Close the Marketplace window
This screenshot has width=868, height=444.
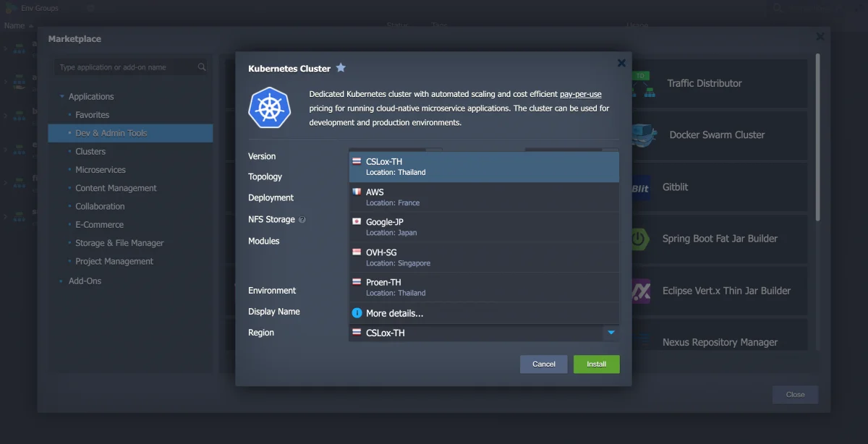point(820,36)
